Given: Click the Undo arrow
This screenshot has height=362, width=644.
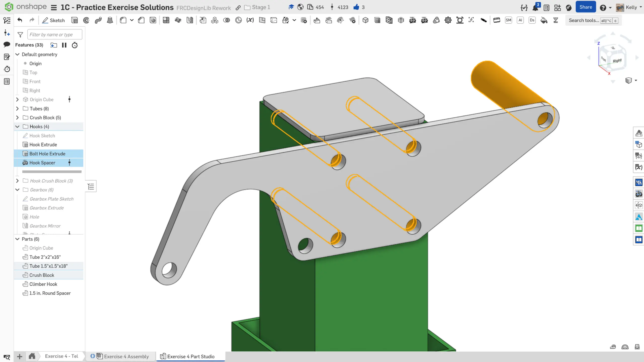Looking at the screenshot, I should click(20, 20).
